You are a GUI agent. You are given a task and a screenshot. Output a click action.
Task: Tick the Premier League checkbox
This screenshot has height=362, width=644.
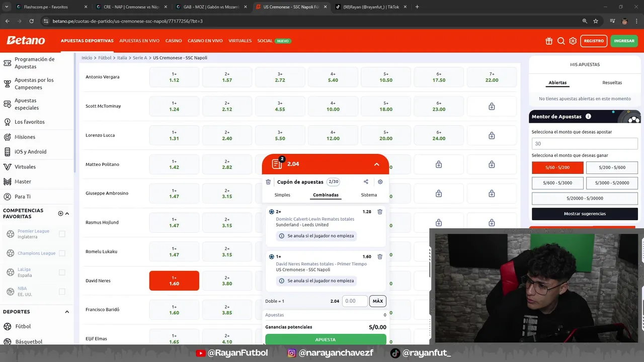(62, 234)
